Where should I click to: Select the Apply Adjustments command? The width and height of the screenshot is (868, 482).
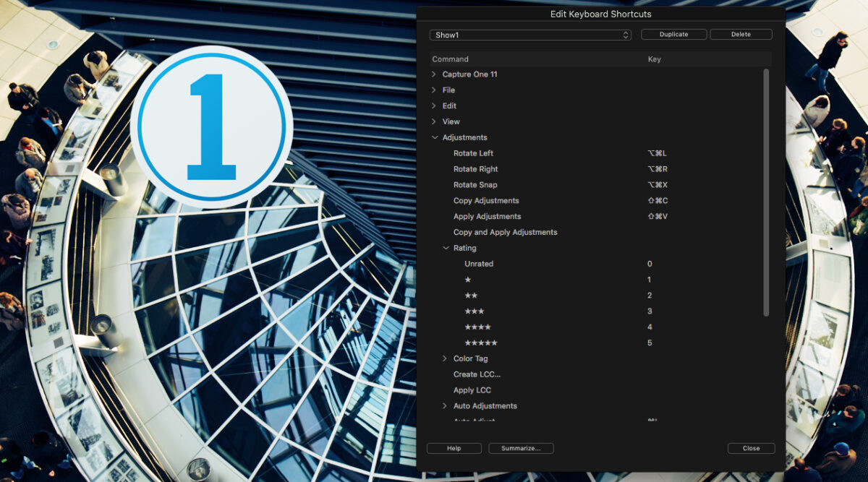(487, 216)
